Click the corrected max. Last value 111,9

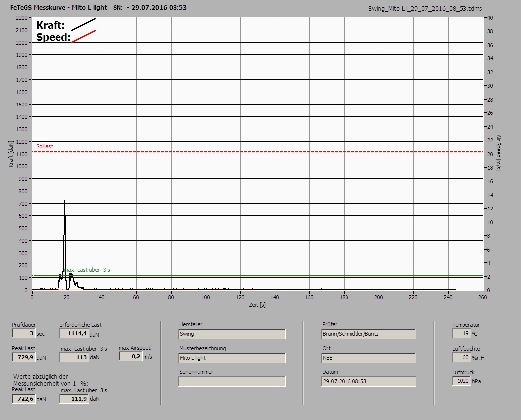pos(74,399)
